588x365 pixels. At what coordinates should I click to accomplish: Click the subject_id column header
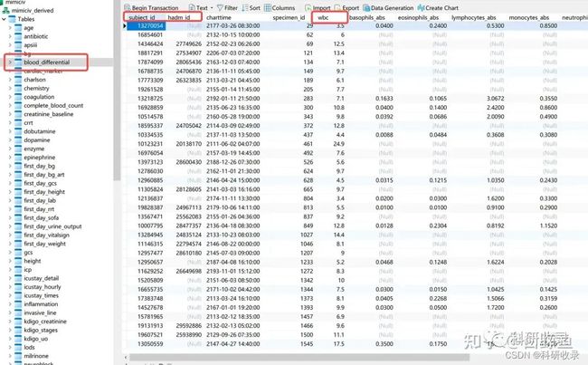pyautogui.click(x=142, y=17)
